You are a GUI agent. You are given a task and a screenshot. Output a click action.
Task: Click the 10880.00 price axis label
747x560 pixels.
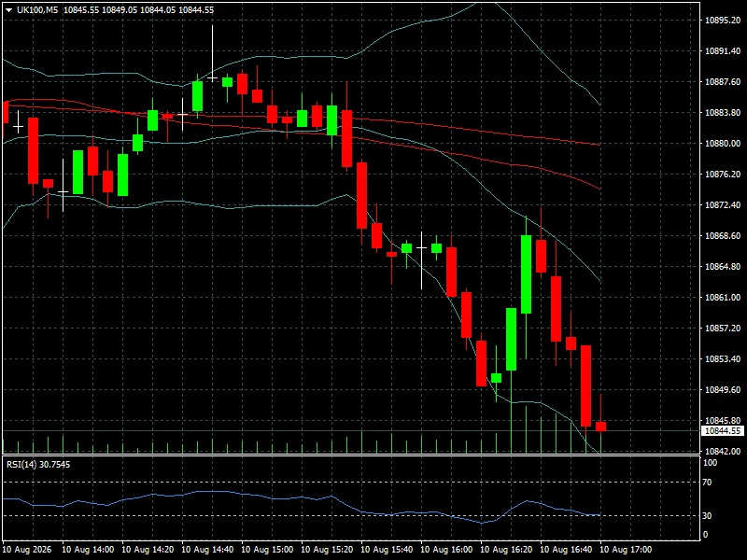[x=723, y=144]
